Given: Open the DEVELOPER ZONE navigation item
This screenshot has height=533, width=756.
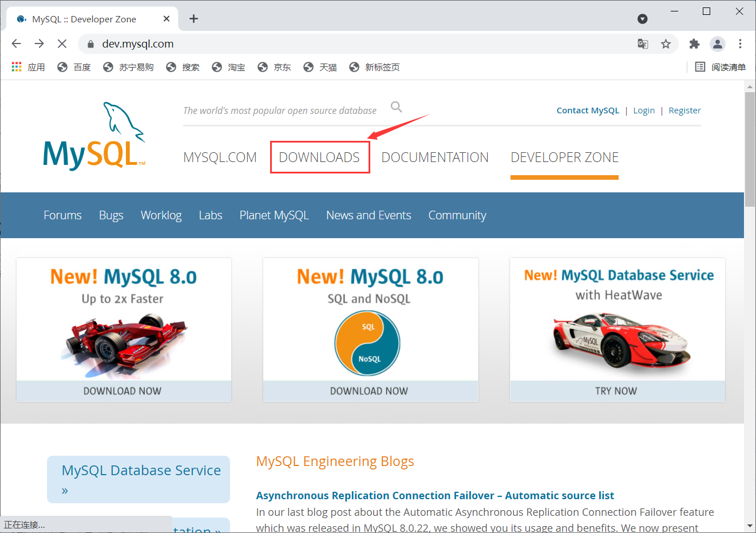Looking at the screenshot, I should [x=564, y=157].
